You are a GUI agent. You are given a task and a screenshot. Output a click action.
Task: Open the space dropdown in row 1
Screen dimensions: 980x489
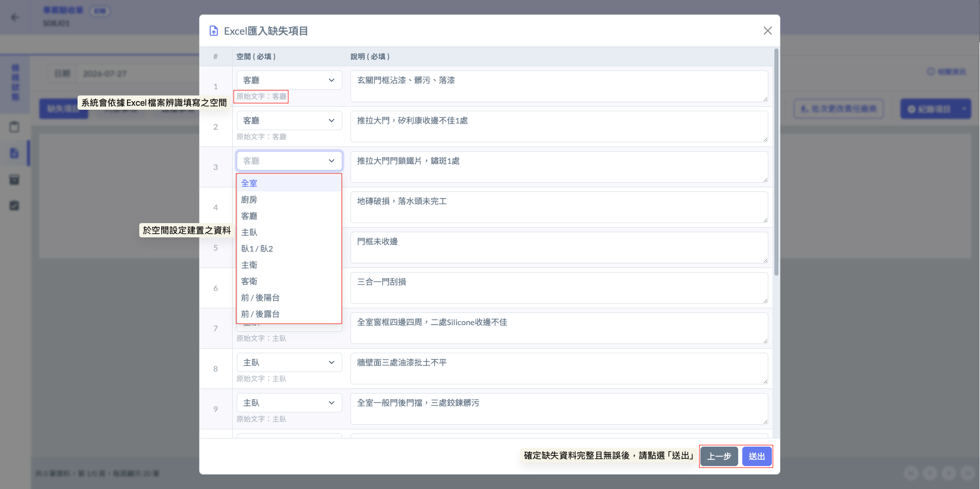(289, 80)
